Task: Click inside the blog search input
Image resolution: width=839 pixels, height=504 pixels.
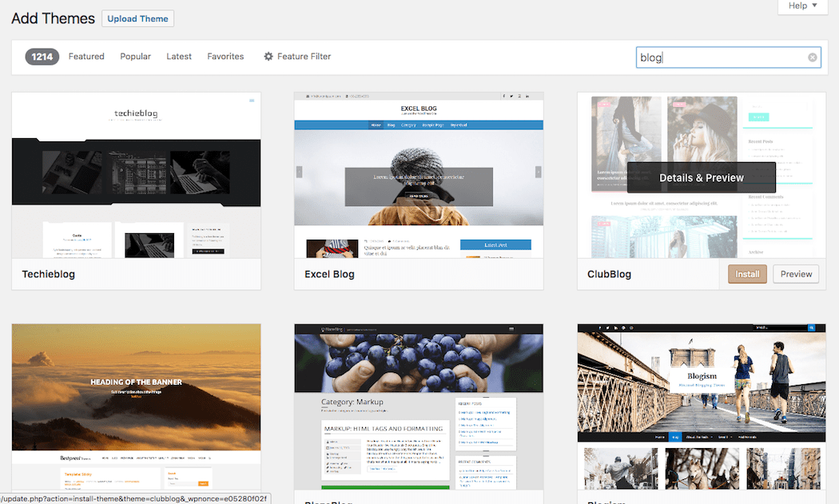Action: click(719, 57)
